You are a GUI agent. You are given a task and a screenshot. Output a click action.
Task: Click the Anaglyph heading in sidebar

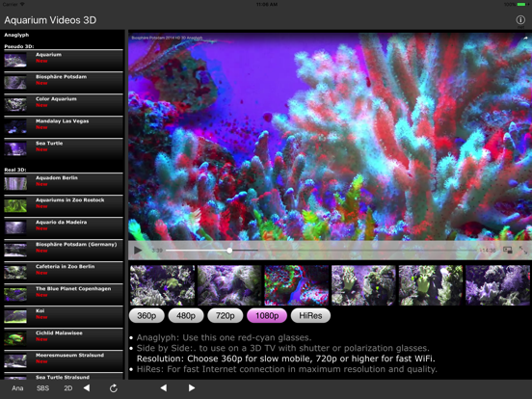click(x=16, y=35)
